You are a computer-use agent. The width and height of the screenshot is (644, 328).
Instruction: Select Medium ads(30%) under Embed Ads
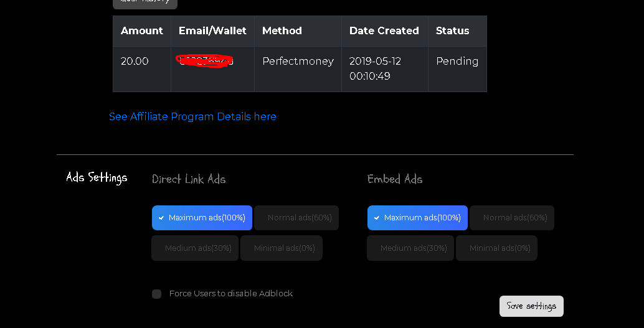(x=410, y=248)
